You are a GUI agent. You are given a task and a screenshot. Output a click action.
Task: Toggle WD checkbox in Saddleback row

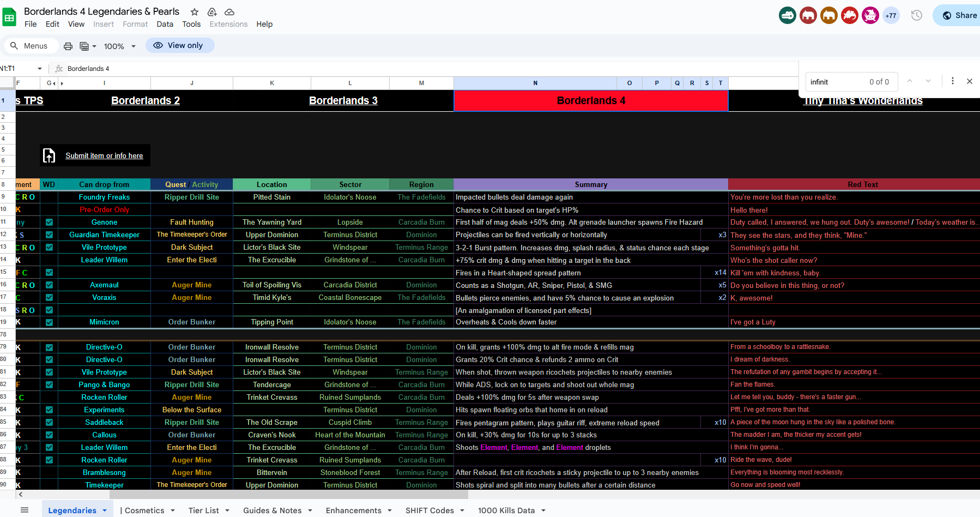click(x=49, y=422)
